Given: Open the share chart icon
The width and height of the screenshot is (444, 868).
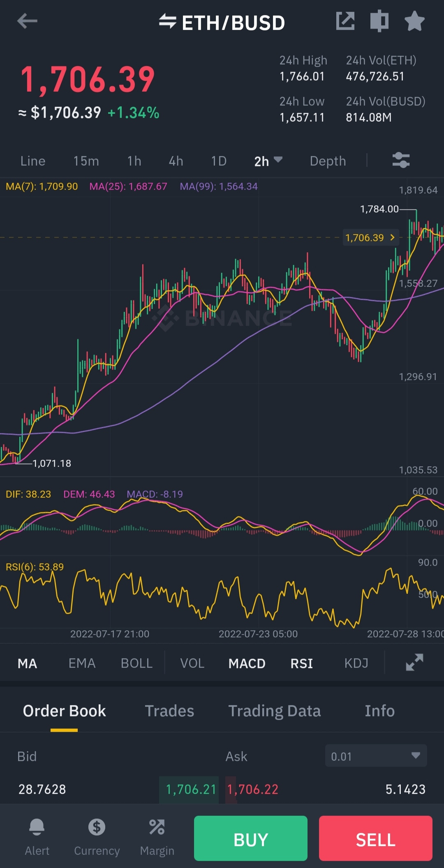Looking at the screenshot, I should point(345,21).
